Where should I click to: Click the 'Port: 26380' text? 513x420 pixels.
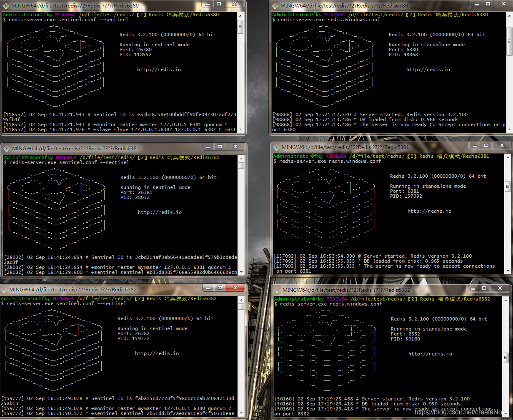pyautogui.click(x=135, y=50)
